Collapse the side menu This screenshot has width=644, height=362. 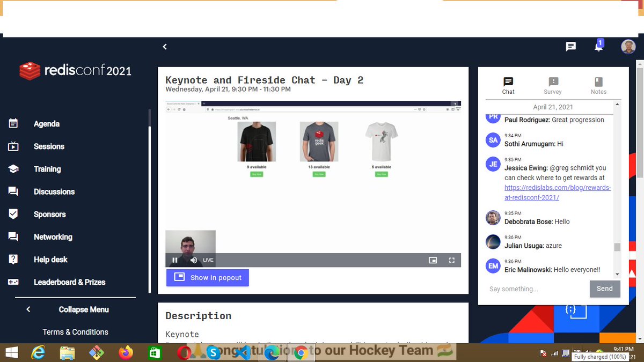pos(68,309)
